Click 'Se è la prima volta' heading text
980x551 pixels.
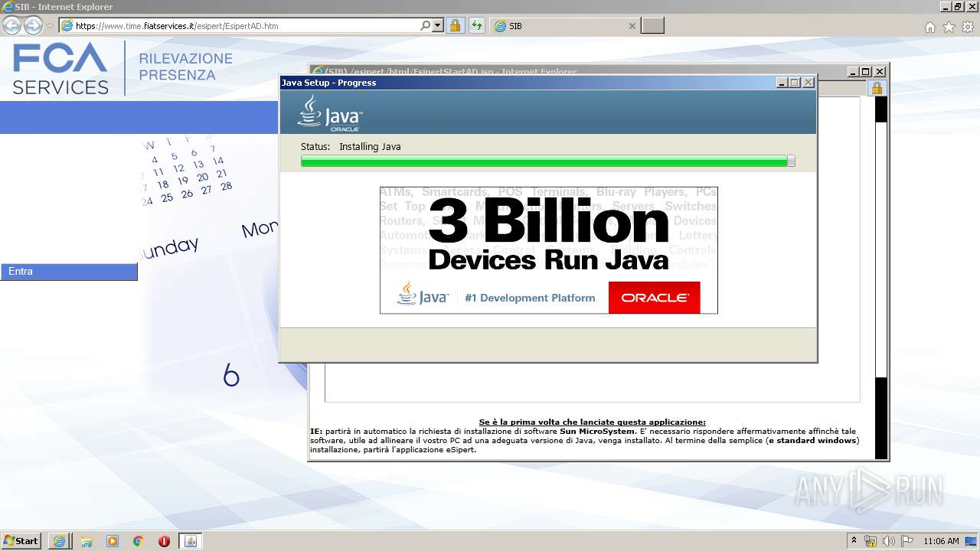593,422
